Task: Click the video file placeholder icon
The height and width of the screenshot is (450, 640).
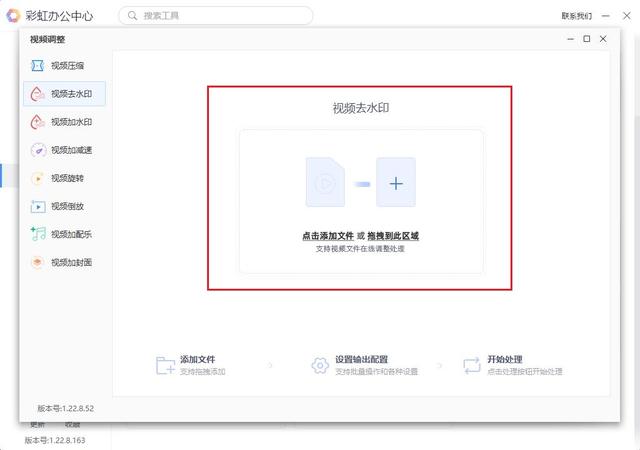Action: coord(325,182)
